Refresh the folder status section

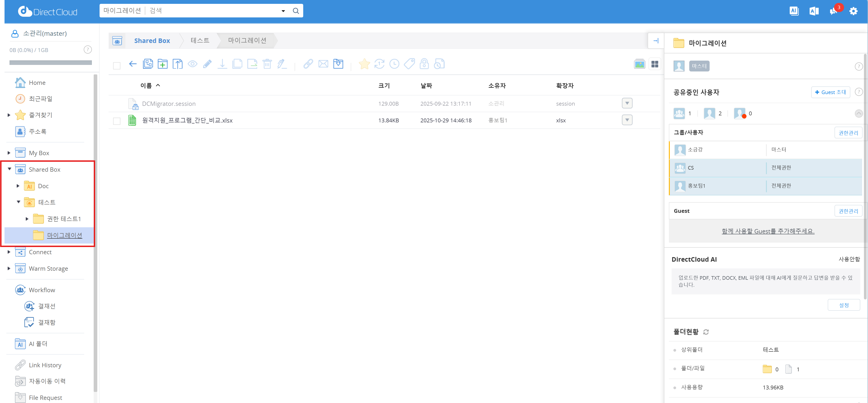click(706, 332)
